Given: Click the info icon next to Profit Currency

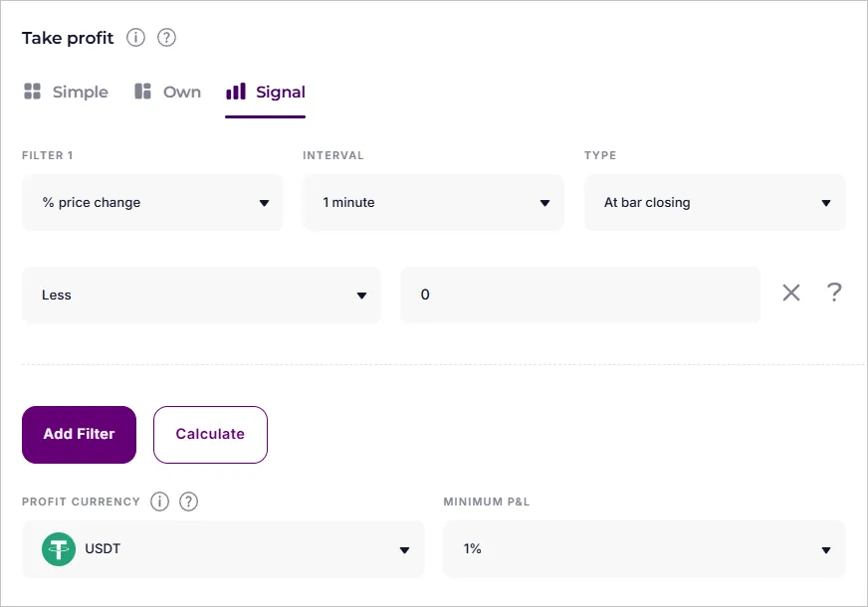Looking at the screenshot, I should point(159,502).
